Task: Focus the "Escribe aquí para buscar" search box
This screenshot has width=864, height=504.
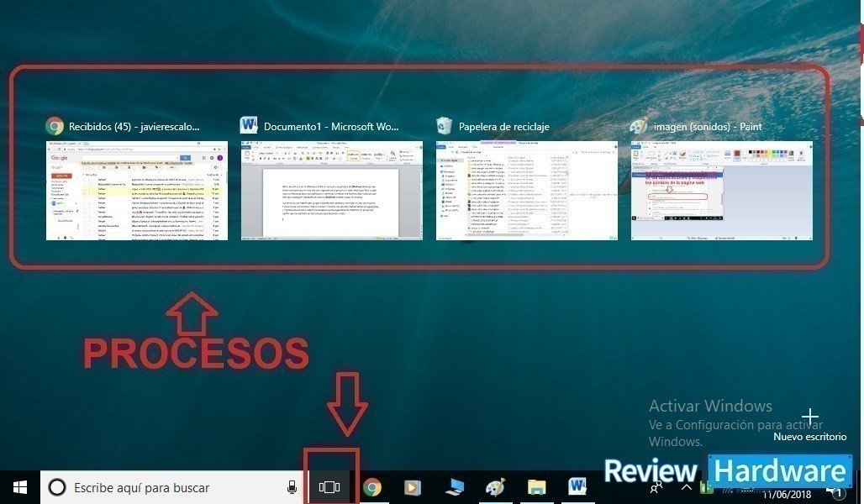Action: click(172, 487)
